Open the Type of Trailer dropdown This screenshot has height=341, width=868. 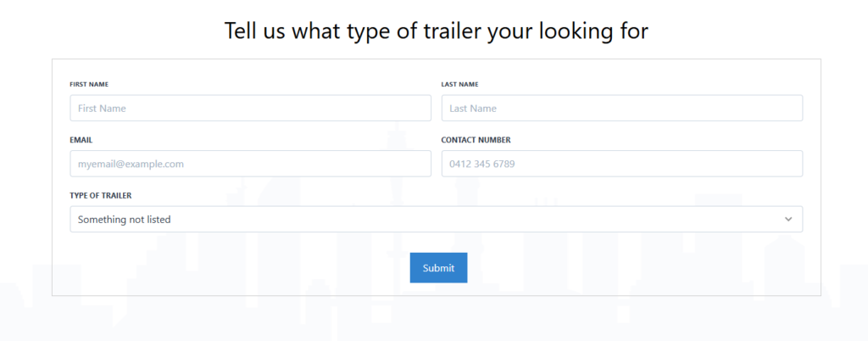[x=437, y=219]
